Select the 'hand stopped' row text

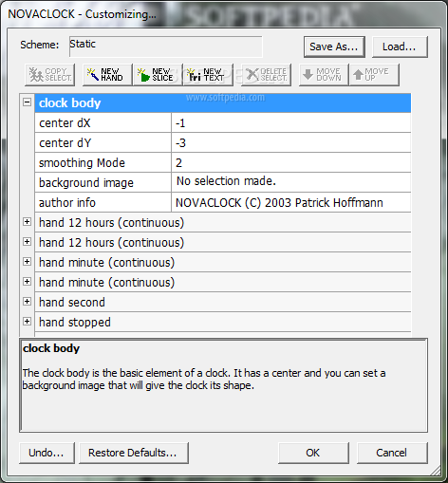point(75,323)
